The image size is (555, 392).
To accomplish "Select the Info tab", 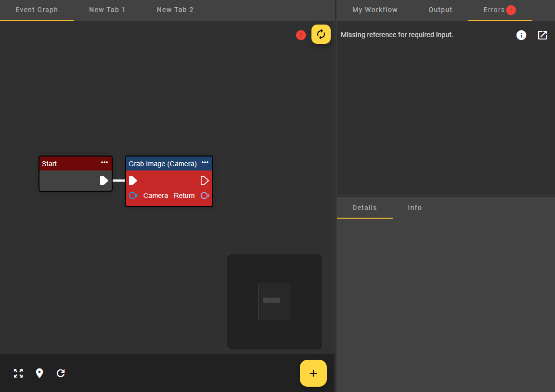I will 415,208.
